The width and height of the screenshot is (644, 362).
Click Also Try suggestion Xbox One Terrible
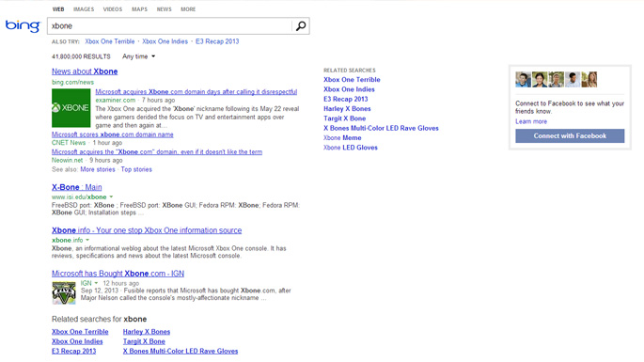110,41
